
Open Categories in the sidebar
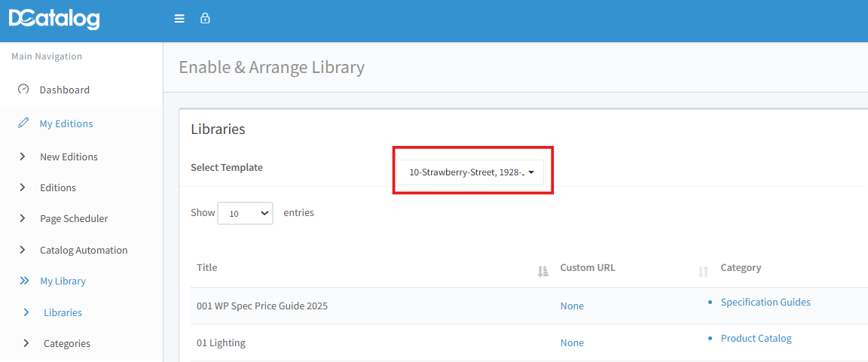(x=67, y=343)
